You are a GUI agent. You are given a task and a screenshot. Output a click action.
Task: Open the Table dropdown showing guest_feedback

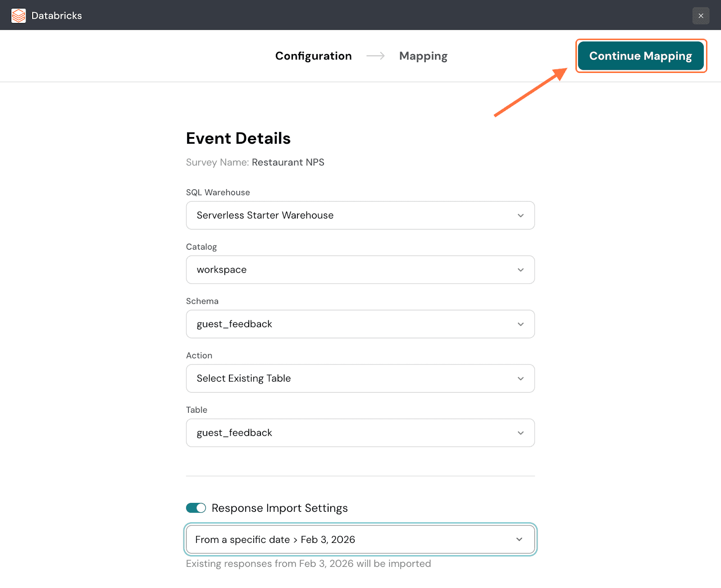pyautogui.click(x=351, y=433)
